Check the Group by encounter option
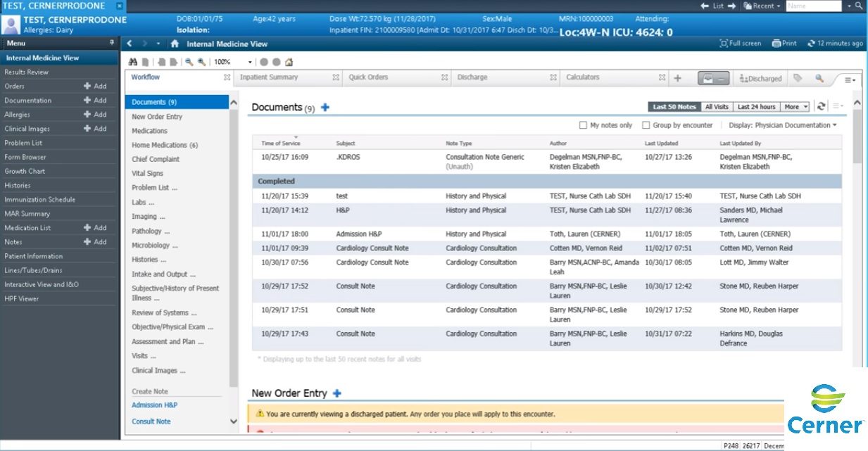 645,125
